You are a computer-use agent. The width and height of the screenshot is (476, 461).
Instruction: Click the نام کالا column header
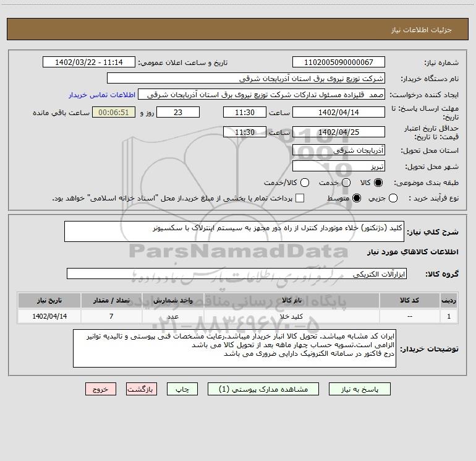[291, 300]
